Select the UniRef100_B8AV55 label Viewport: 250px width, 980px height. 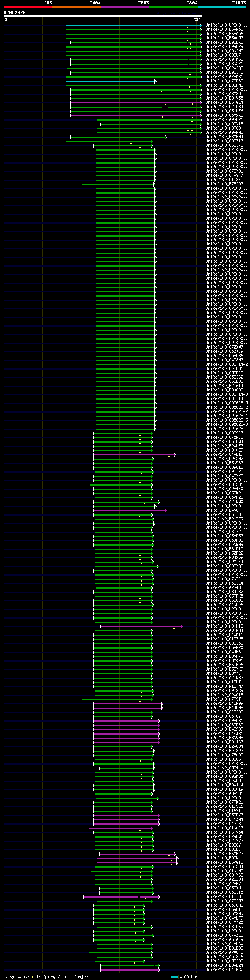point(224,98)
